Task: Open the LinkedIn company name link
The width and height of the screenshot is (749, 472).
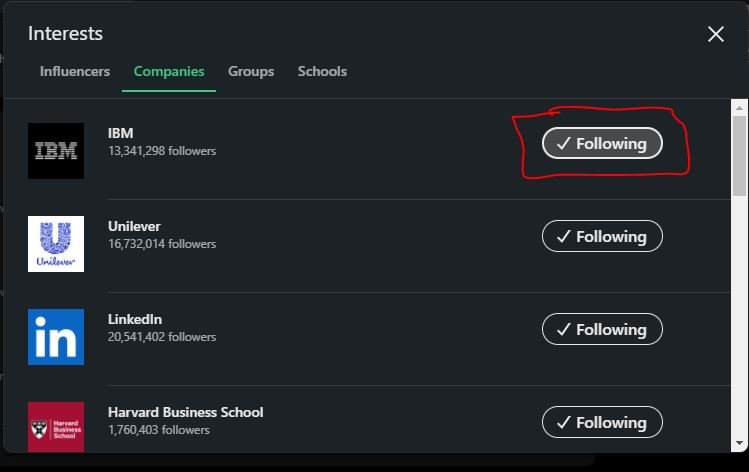Action: [135, 319]
